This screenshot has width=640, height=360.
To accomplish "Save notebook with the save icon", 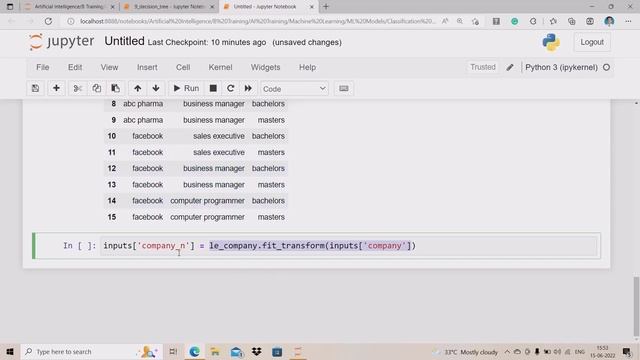I will click(x=36, y=88).
